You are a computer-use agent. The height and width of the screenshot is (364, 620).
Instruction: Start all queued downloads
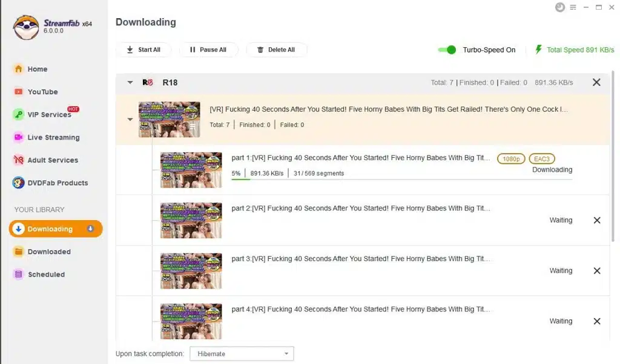pyautogui.click(x=143, y=50)
